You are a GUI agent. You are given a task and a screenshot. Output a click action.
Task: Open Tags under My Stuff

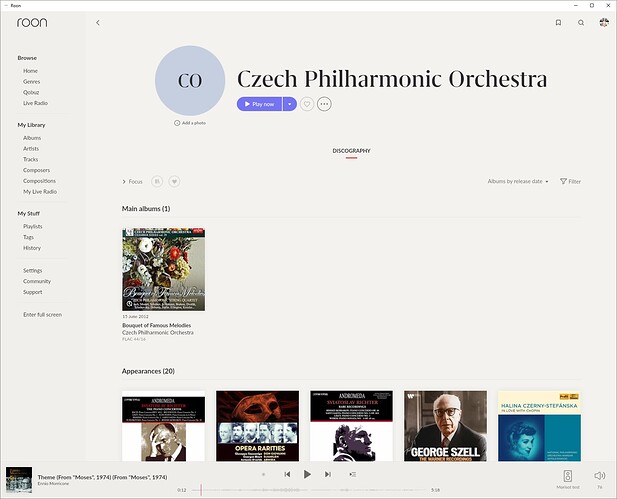[x=28, y=237]
